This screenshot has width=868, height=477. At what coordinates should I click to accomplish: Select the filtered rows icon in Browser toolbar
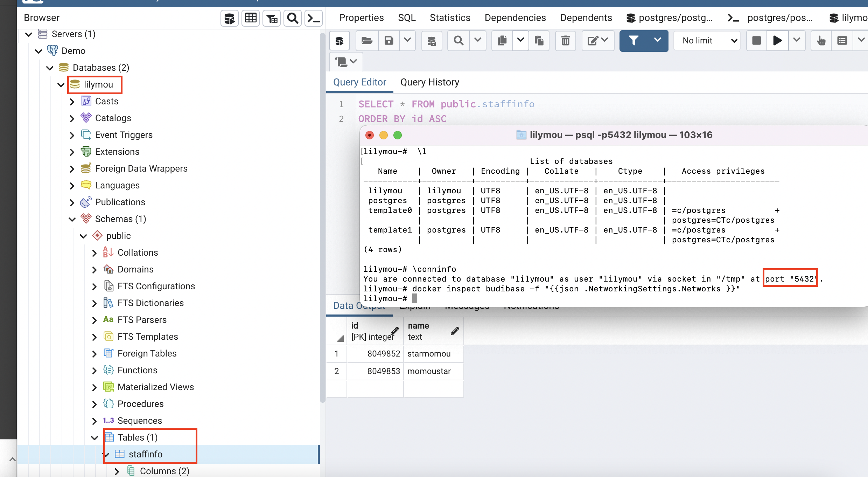tap(271, 18)
